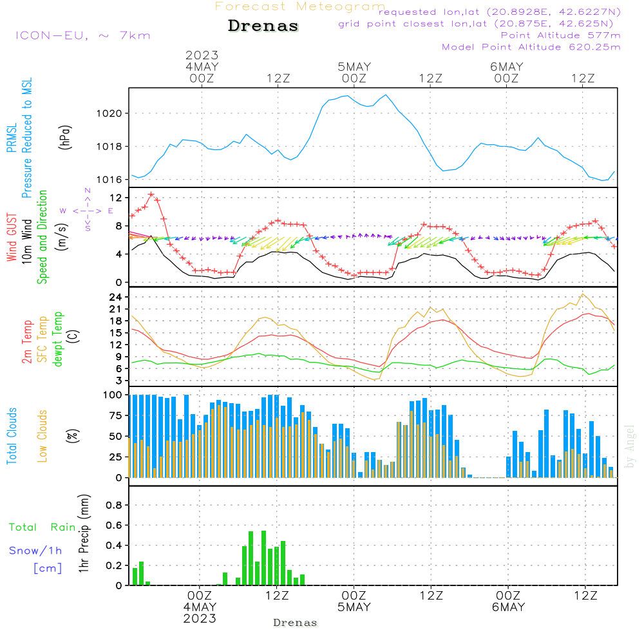Screen dimensions: 644x644
Task: Click the 0.6 value on precip axis
Action: click(x=114, y=526)
